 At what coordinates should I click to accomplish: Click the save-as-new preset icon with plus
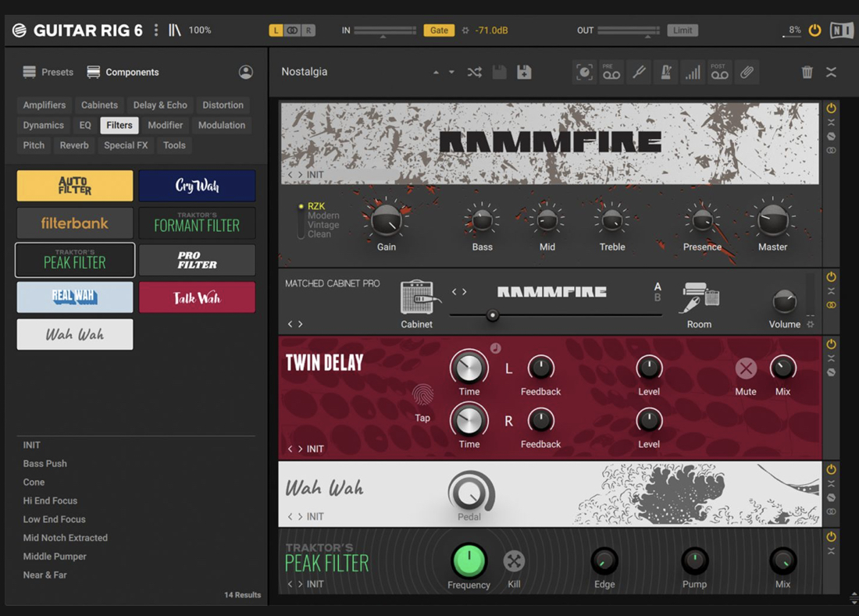point(524,73)
